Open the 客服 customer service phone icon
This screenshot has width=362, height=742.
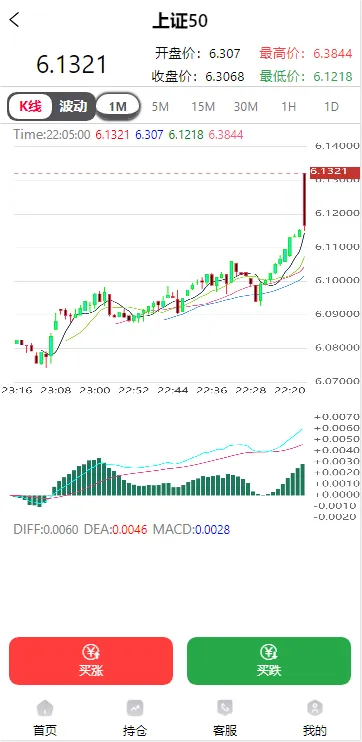coord(225,708)
